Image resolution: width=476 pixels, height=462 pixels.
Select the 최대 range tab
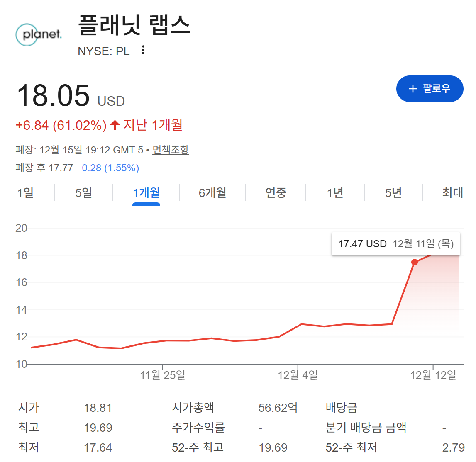click(453, 192)
